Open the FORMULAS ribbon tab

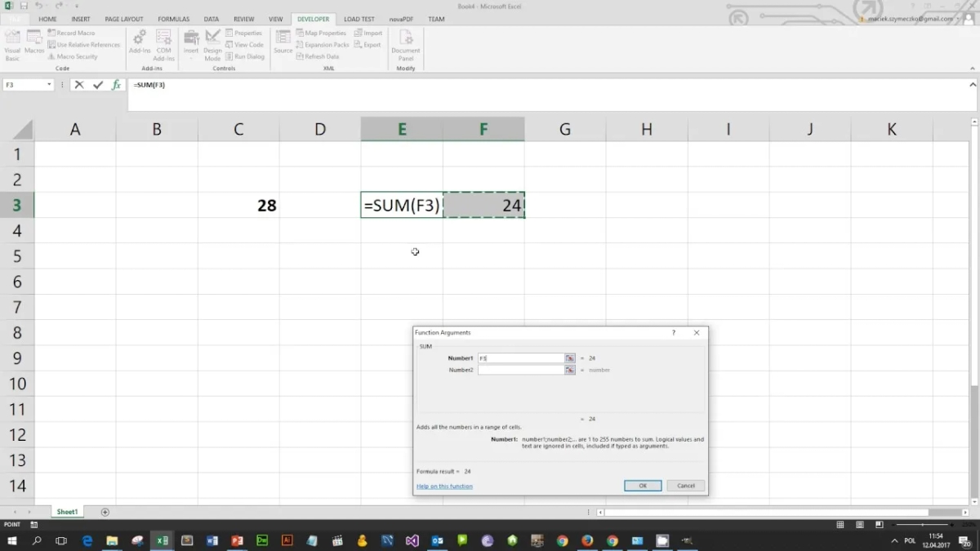[173, 19]
